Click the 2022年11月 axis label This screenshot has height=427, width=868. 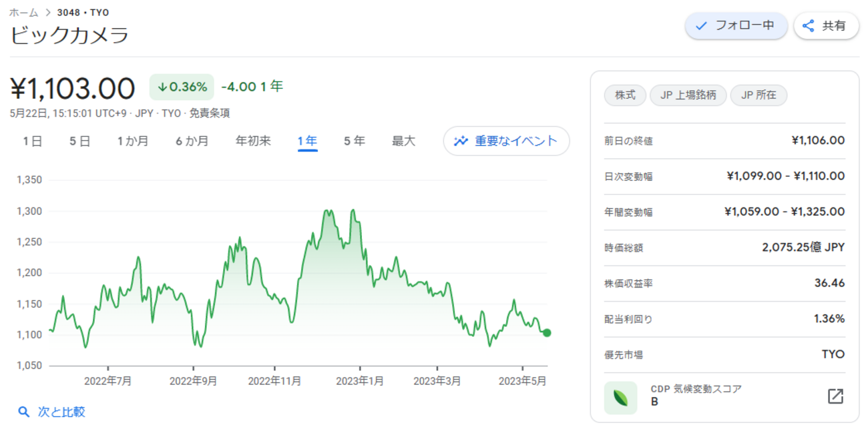(274, 380)
